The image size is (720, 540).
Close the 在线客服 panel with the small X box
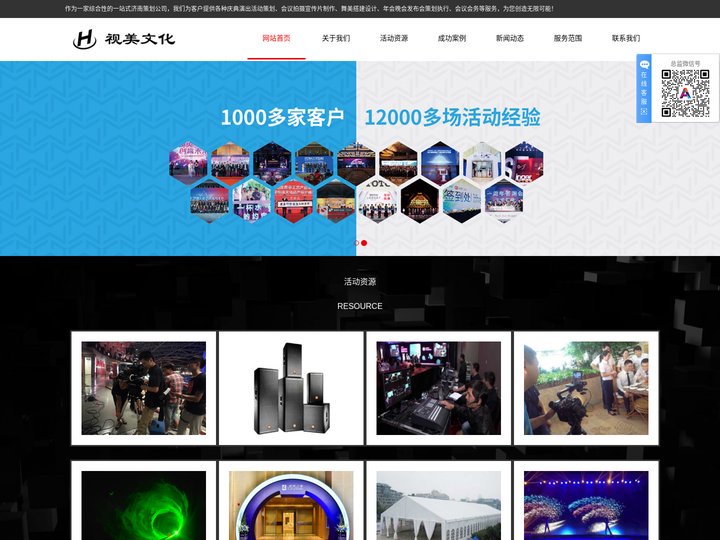pyautogui.click(x=644, y=112)
